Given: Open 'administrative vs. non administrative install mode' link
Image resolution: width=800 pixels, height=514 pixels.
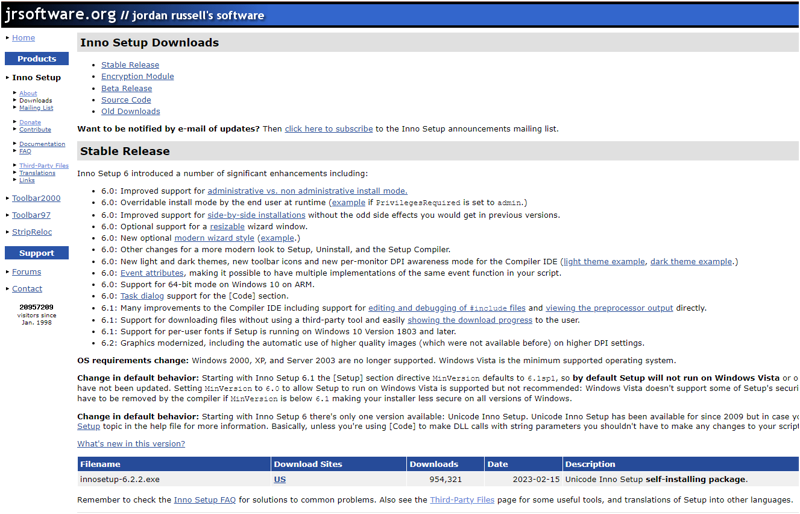Looking at the screenshot, I should (308, 191).
